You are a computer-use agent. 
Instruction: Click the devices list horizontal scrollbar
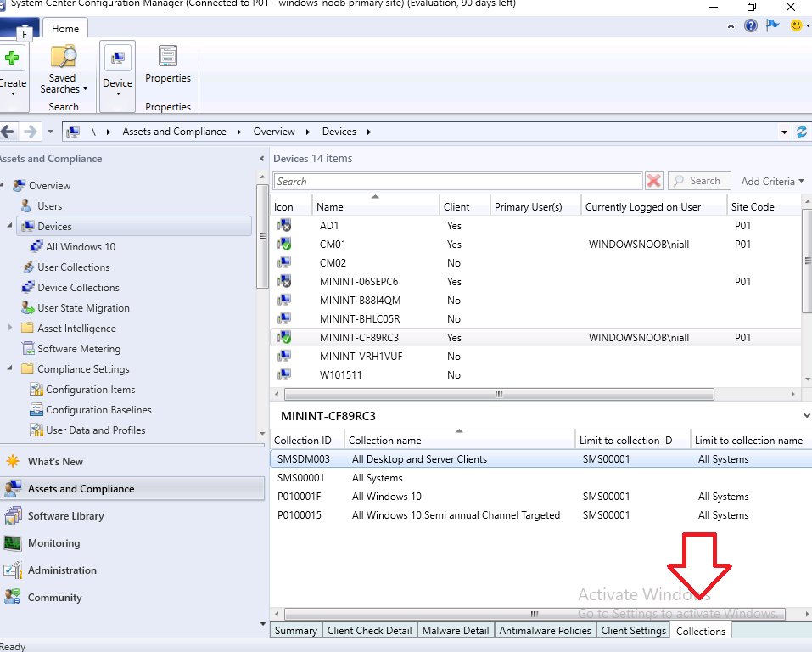click(499, 395)
